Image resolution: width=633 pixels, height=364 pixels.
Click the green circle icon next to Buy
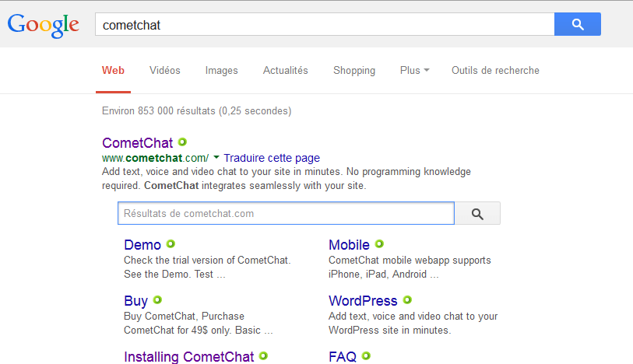(157, 299)
